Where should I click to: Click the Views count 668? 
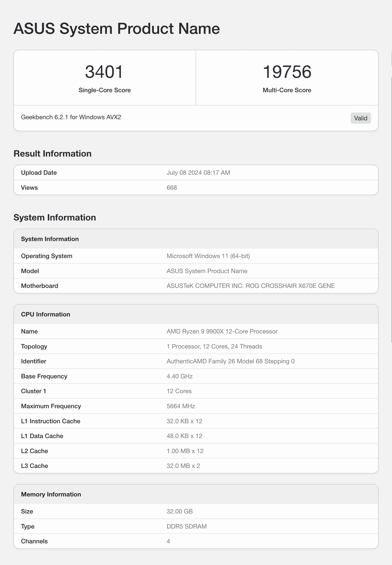tap(172, 188)
